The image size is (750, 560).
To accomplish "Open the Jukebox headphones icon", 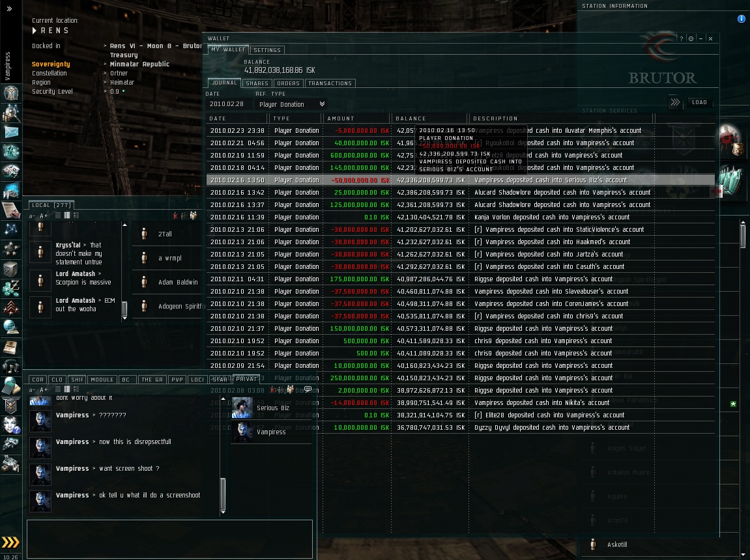I will pos(10,367).
